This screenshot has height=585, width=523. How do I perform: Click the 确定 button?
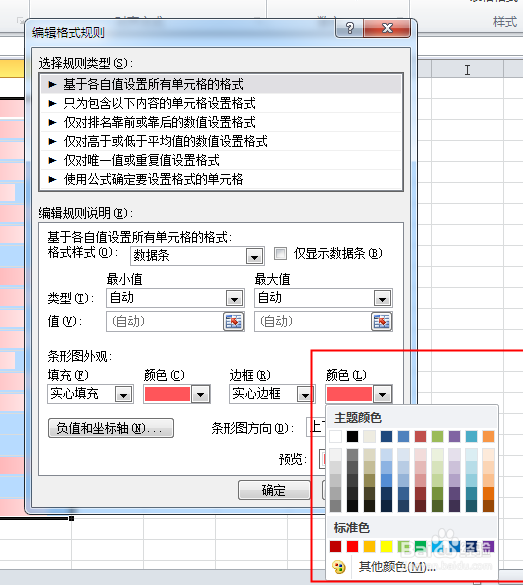point(274,490)
